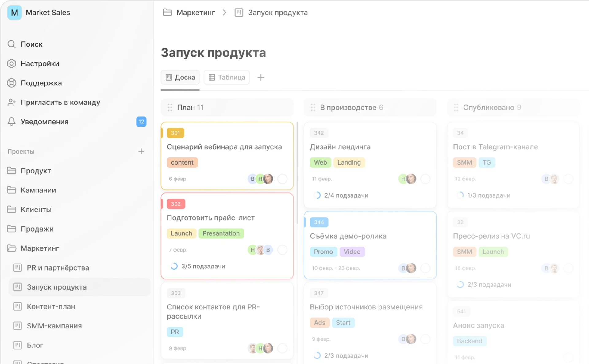Mark task 344 Съёмка демо-ролика complete
Viewport: 589px width, 364px height.
[425, 268]
